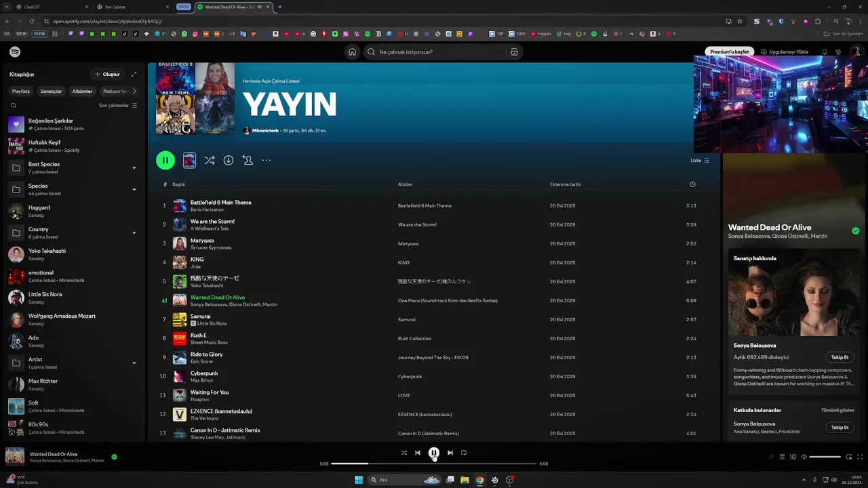This screenshot has width=868, height=488.
Task: Toggle repeat in the bottom player bar
Action: [x=464, y=453]
